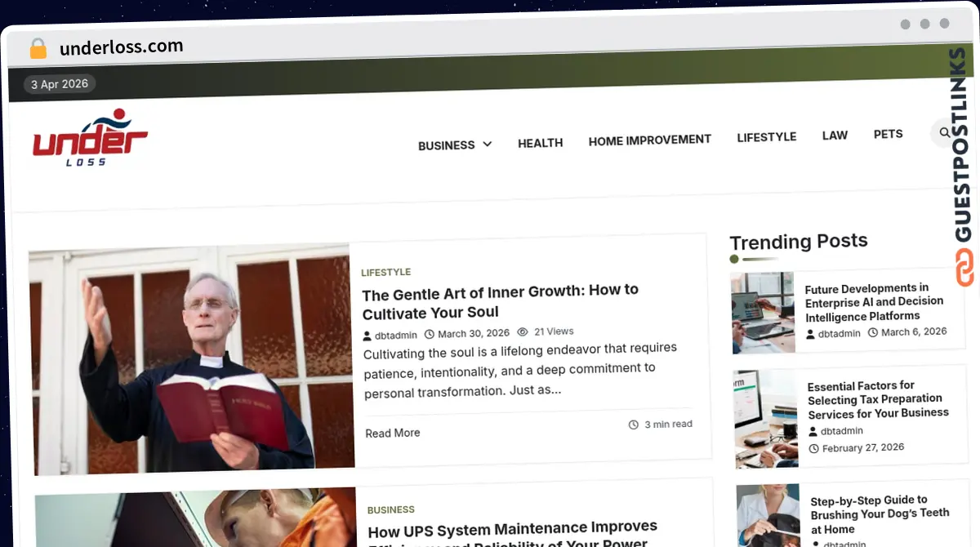This screenshot has height=547, width=980.
Task: Click the 3 Apr 2026 date badge
Action: (x=60, y=84)
